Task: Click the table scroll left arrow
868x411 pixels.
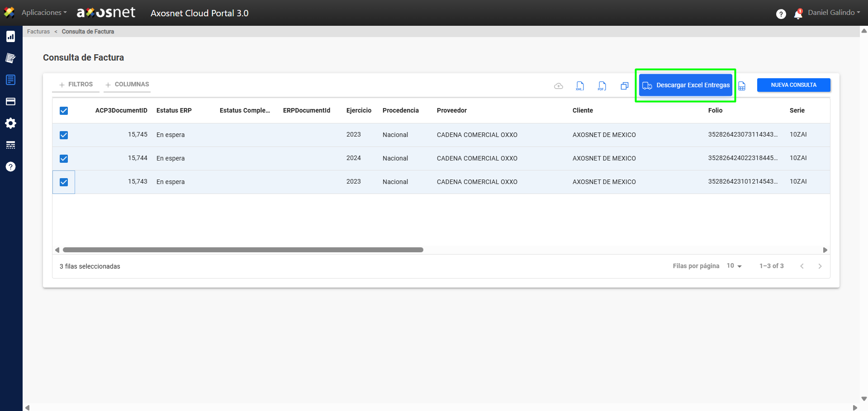Action: pos(57,250)
